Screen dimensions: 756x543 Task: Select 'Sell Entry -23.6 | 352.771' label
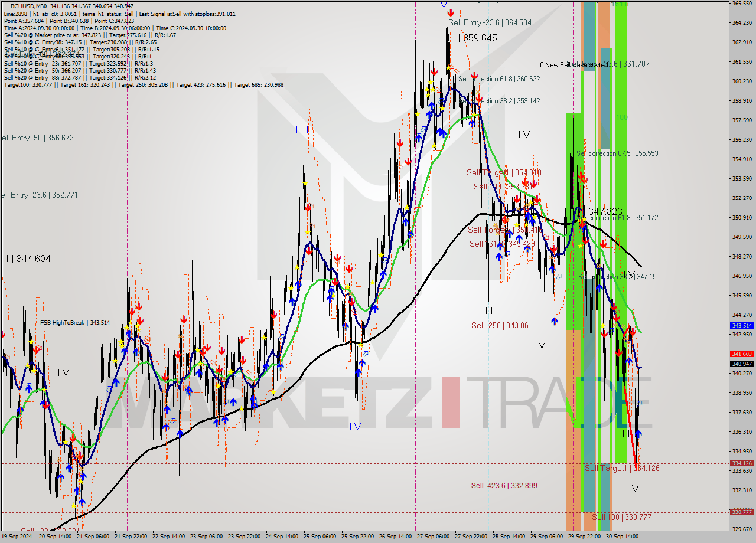click(x=39, y=195)
